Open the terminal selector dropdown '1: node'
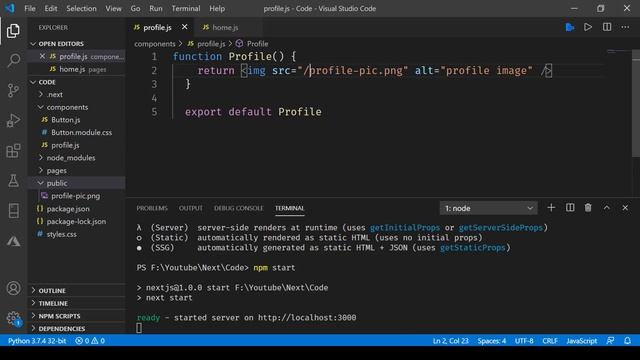This screenshot has width=640, height=360. (488, 208)
